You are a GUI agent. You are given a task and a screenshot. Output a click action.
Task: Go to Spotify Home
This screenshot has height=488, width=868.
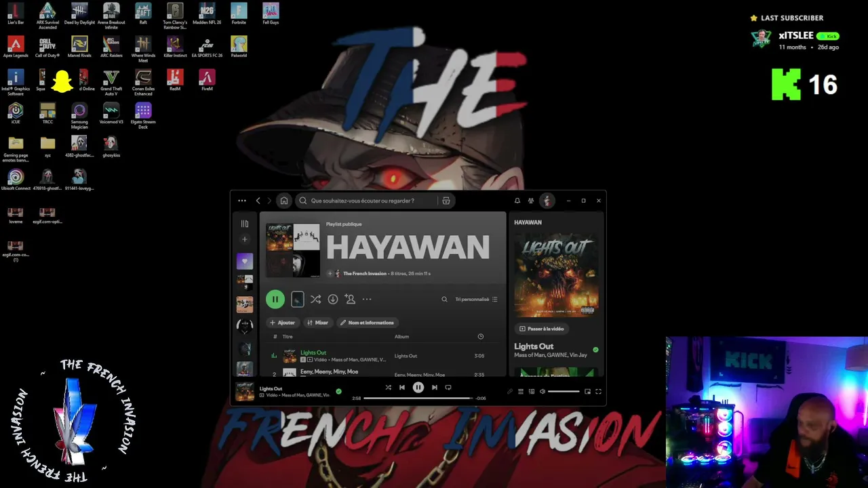284,201
